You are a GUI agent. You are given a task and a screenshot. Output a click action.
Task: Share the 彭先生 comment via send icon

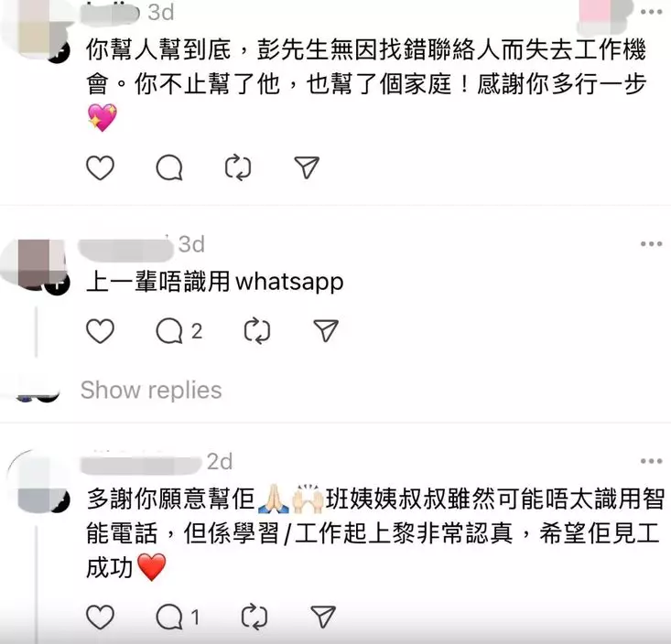pos(307,167)
